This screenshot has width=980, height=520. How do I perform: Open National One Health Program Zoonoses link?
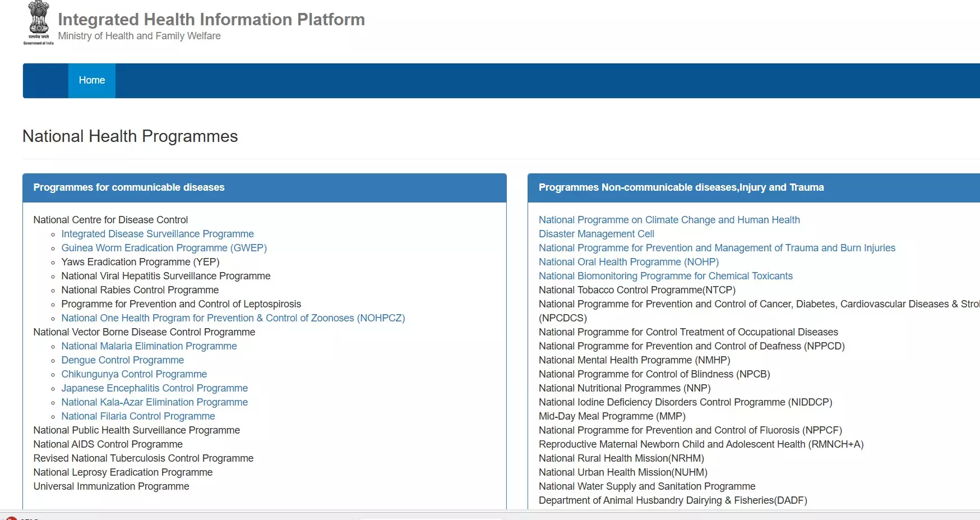click(x=233, y=318)
